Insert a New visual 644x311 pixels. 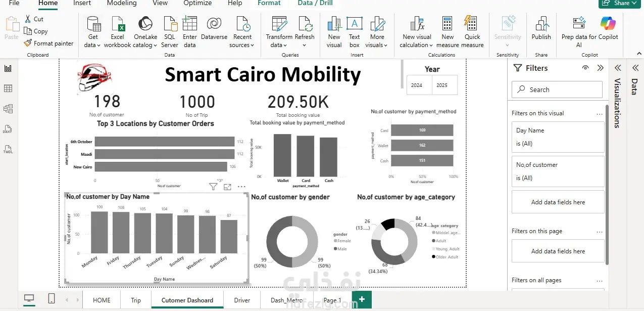[334, 32]
